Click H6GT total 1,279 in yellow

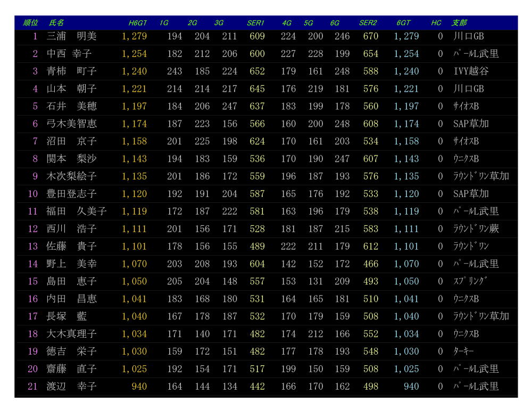pos(135,36)
